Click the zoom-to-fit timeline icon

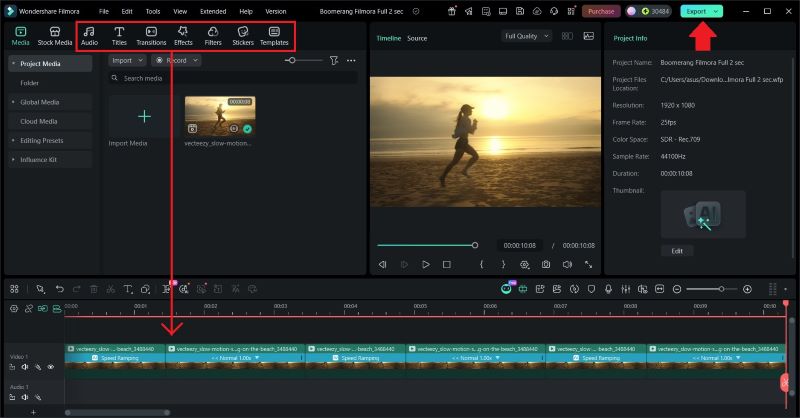[x=660, y=289]
